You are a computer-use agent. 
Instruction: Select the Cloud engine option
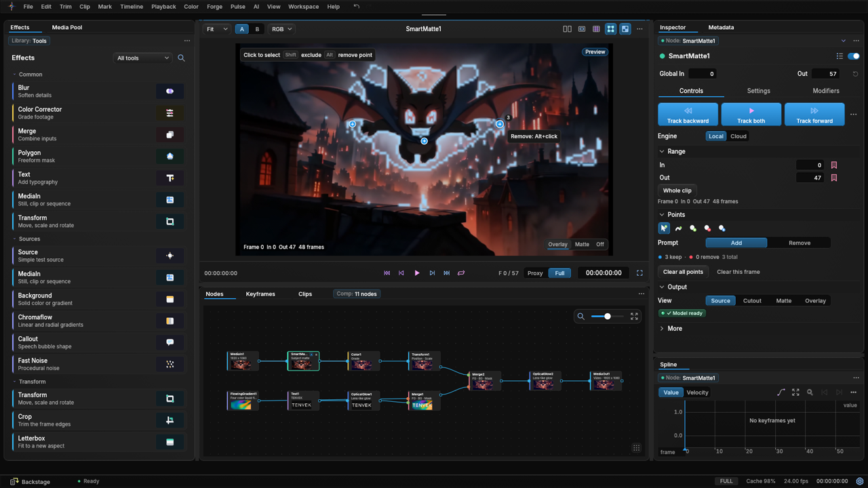click(x=738, y=136)
